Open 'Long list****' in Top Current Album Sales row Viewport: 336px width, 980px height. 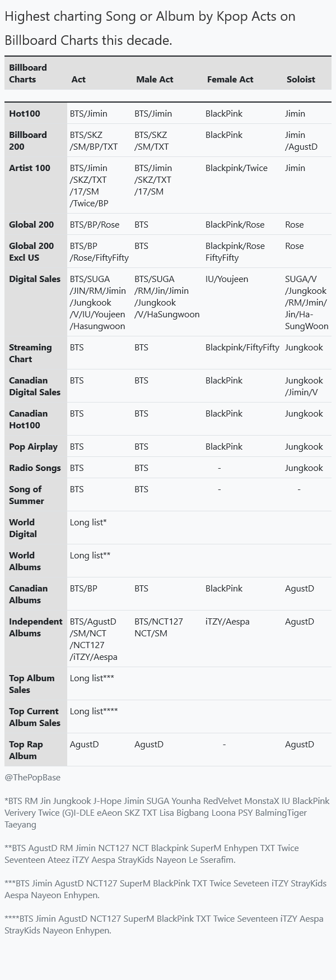(94, 711)
